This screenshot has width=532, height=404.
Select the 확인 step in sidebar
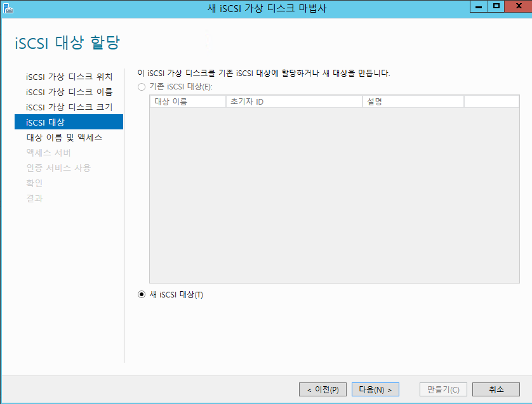click(x=35, y=183)
